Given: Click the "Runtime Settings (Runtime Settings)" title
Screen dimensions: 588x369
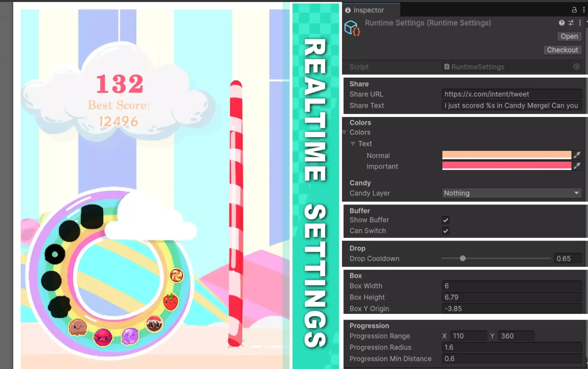Looking at the screenshot, I should point(428,23).
